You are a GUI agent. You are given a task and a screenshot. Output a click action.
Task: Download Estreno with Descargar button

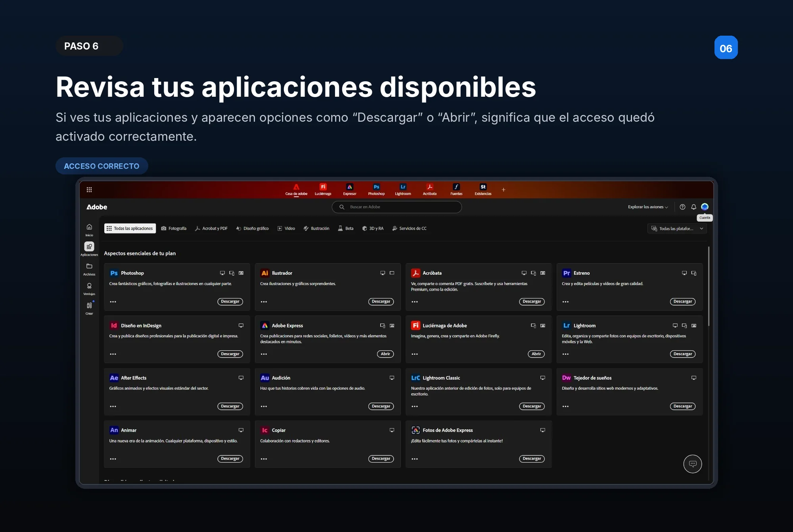pos(683,302)
